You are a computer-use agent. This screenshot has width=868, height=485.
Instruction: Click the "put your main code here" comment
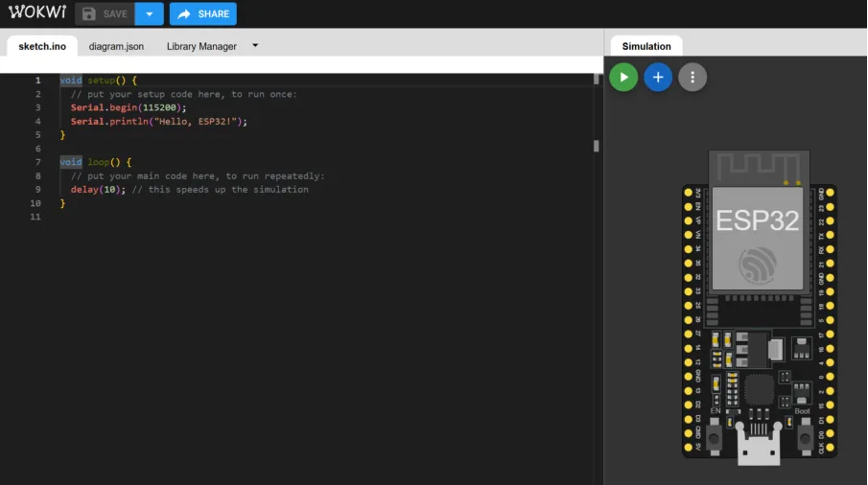click(x=198, y=175)
